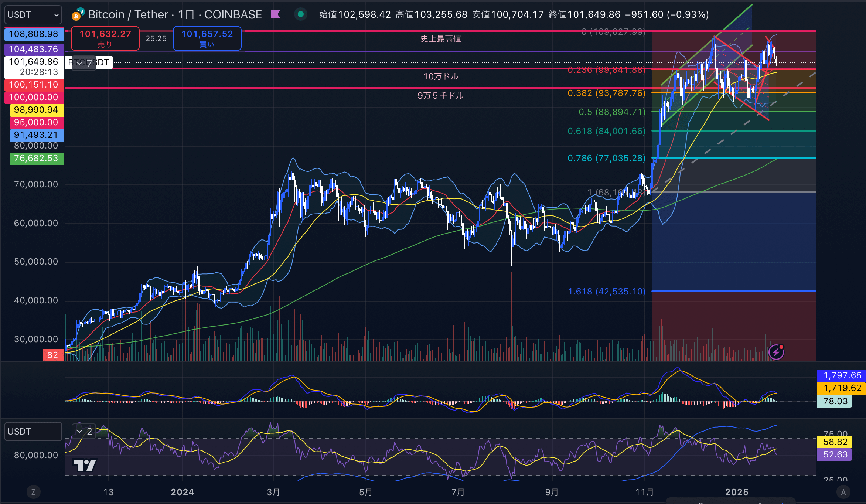Viewport: 866px width, 504px height.
Task: Click the red sell button 101,632.27 売り
Action: point(105,38)
